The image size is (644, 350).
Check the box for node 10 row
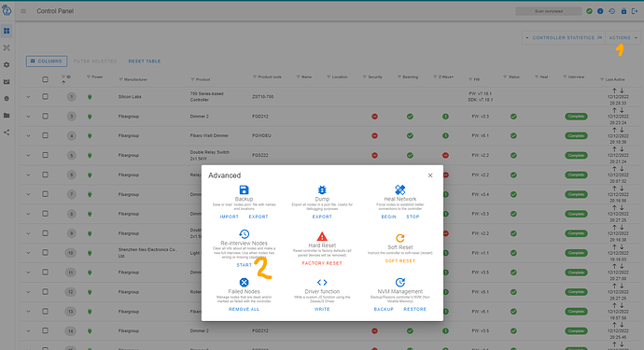[45, 253]
